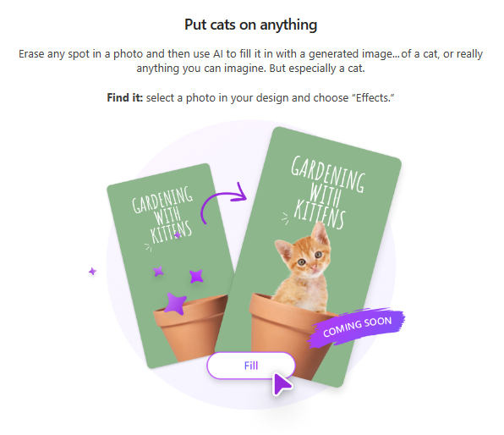Image resolution: width=504 pixels, height=435 pixels.
Task: Click the "Put cats on anything" heading
Action: coord(250,25)
